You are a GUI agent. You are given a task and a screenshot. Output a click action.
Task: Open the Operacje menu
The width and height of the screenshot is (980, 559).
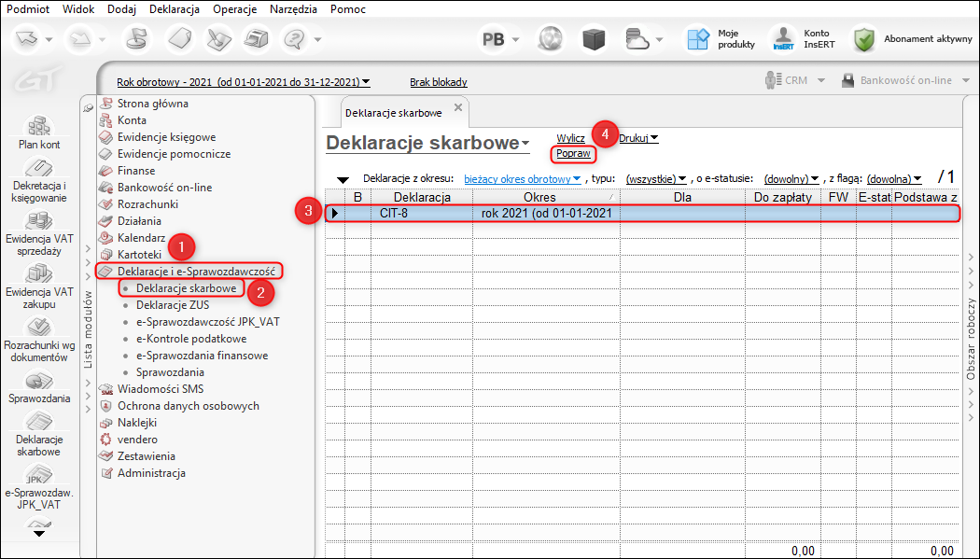[x=235, y=9]
